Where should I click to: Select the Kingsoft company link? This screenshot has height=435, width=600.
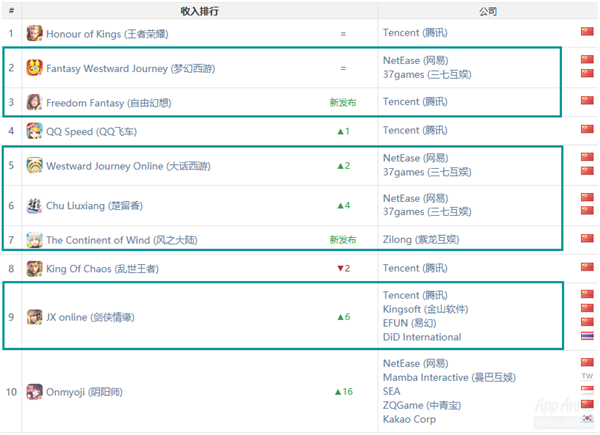coord(426,309)
